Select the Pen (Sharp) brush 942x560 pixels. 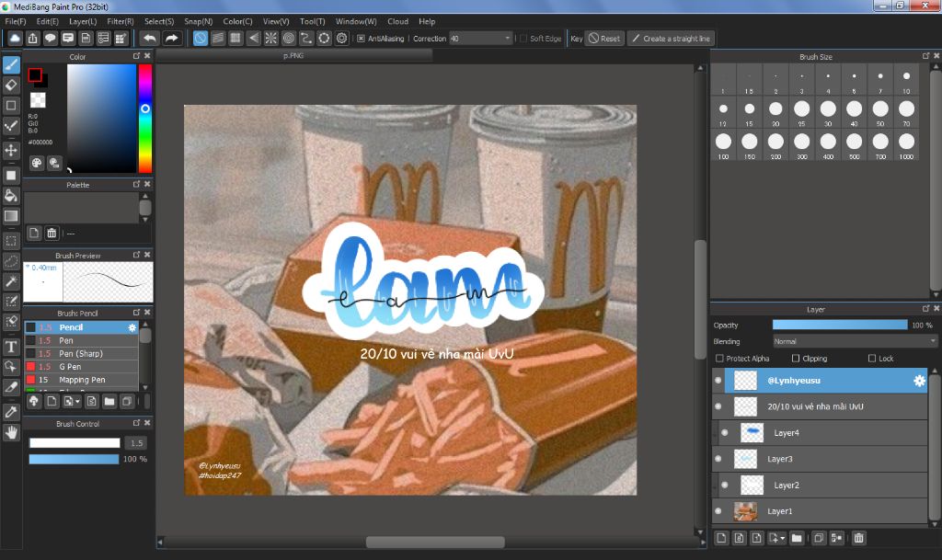81,353
